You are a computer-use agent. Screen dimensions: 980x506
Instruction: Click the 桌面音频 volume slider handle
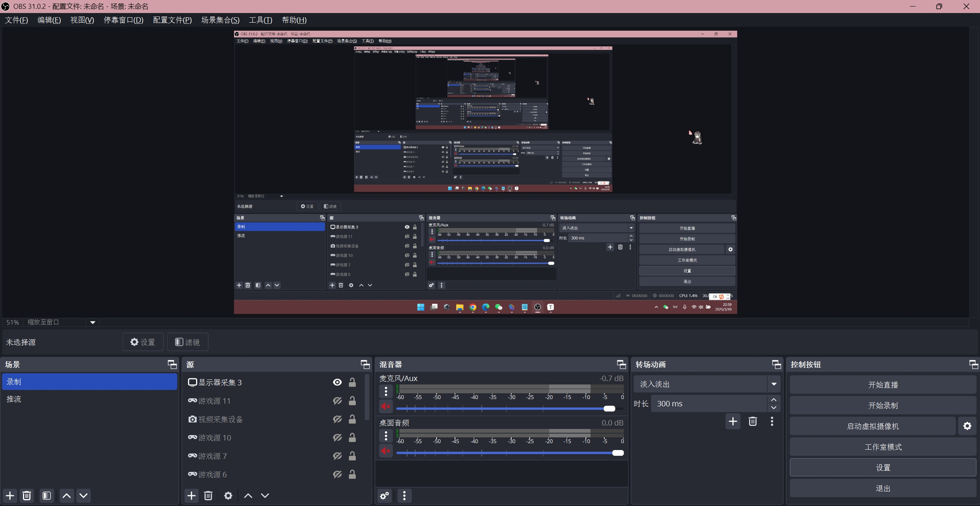[x=617, y=453]
